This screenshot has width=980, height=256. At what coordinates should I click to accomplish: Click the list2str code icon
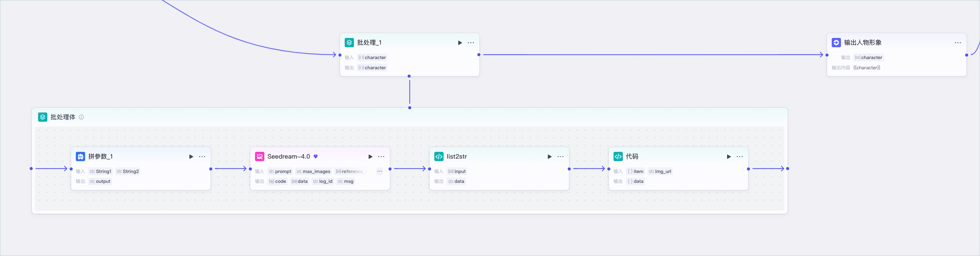tap(439, 156)
